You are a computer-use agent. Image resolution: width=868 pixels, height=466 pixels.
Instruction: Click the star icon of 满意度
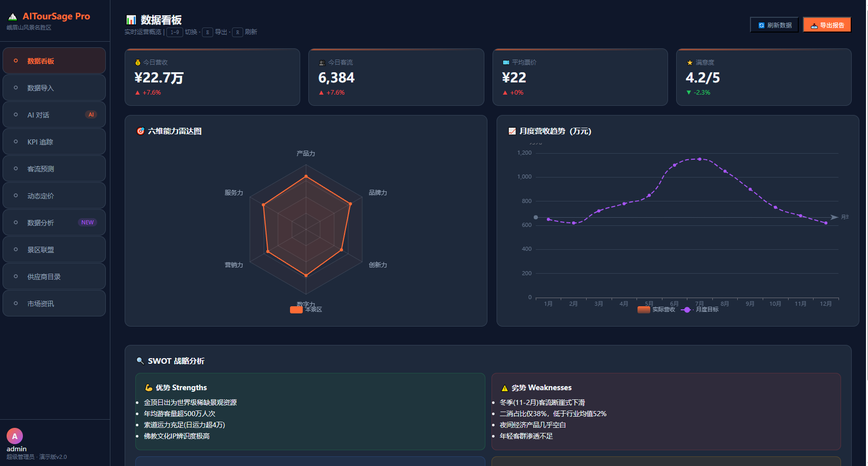pyautogui.click(x=690, y=63)
